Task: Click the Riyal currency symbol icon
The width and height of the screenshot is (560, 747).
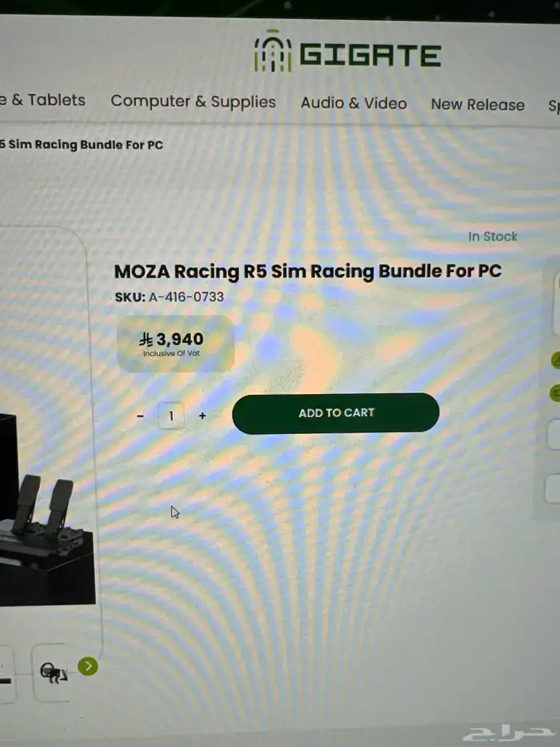Action: [x=146, y=339]
